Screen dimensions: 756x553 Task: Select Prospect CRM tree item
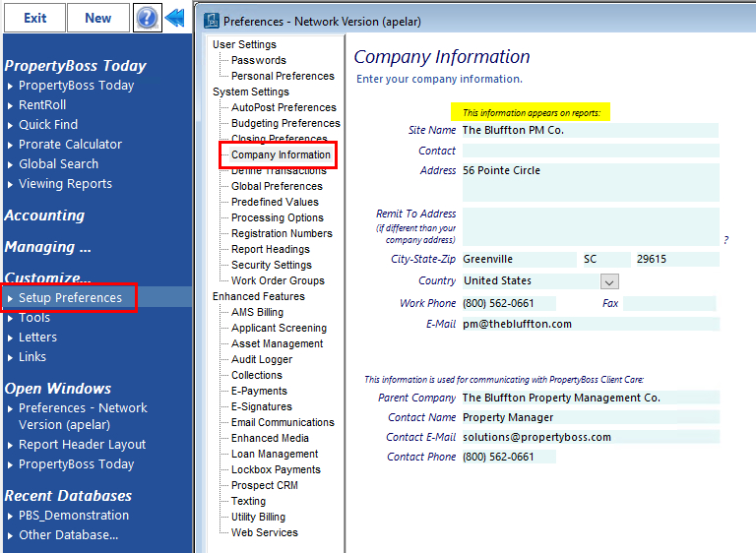coord(264,485)
